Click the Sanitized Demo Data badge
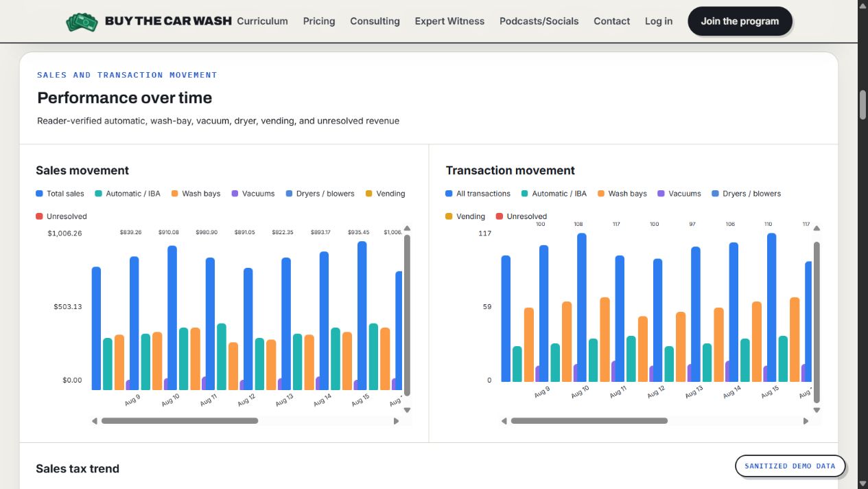 click(790, 466)
